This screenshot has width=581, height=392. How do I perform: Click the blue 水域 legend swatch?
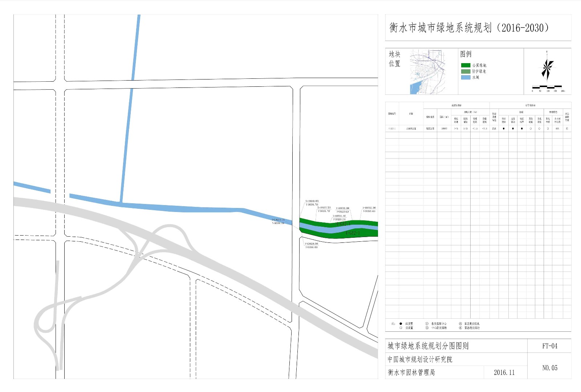coord(466,77)
